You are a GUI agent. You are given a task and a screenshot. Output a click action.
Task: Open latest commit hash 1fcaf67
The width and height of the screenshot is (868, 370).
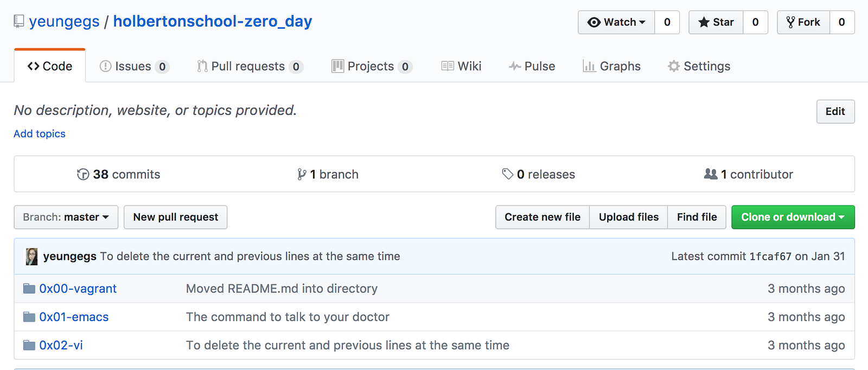pos(770,257)
